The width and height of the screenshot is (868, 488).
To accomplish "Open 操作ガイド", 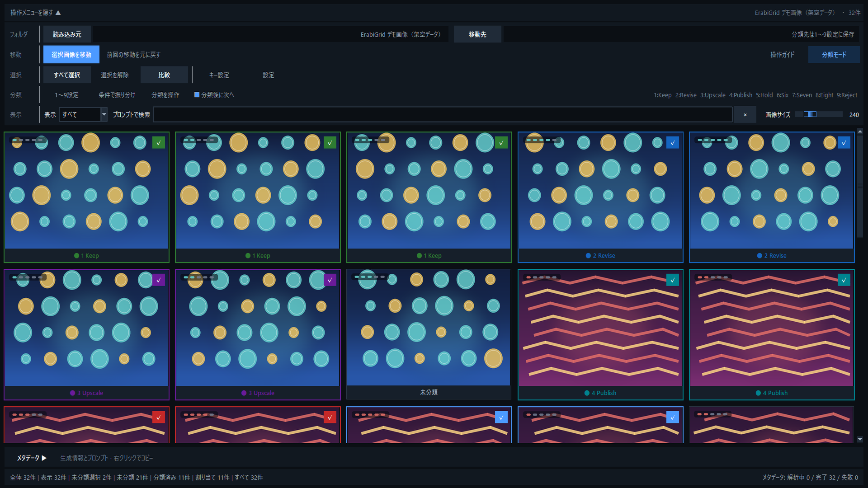I will coord(782,55).
